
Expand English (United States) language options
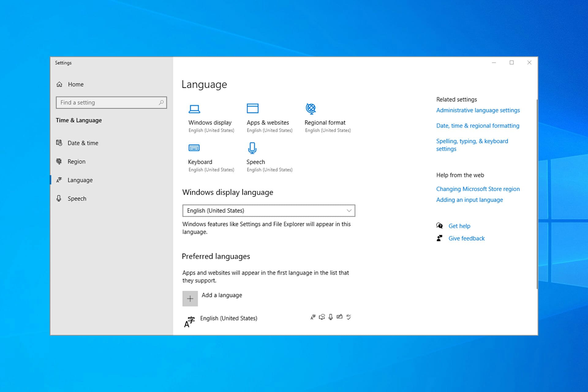(228, 318)
